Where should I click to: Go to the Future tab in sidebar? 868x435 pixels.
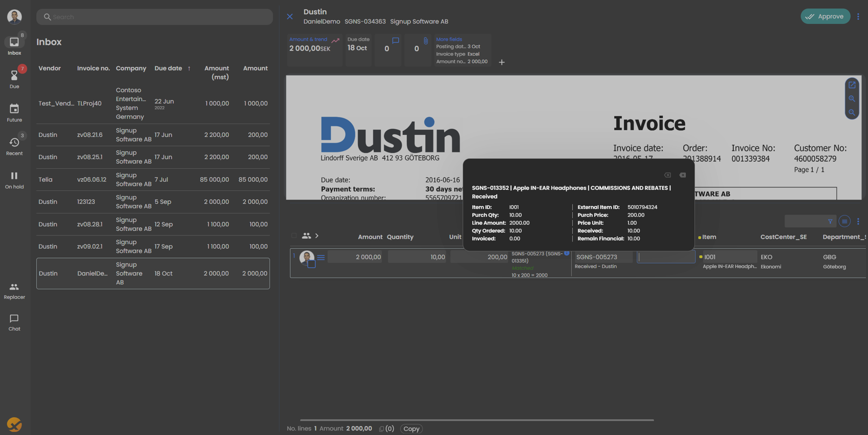click(x=14, y=112)
